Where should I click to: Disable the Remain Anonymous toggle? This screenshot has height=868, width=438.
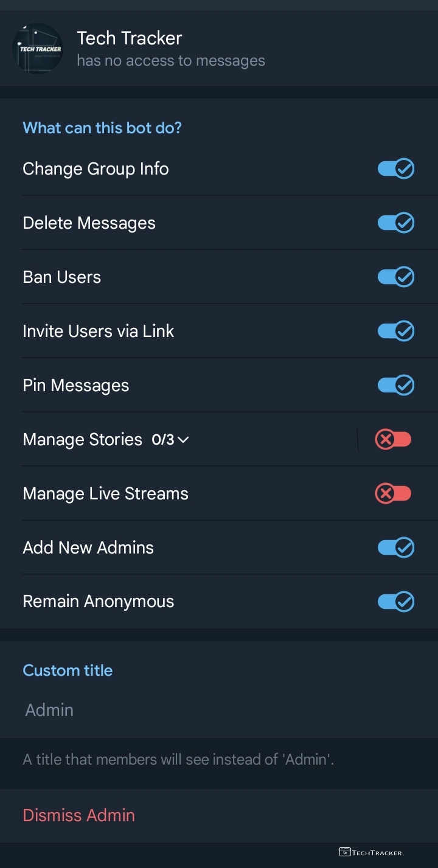396,602
